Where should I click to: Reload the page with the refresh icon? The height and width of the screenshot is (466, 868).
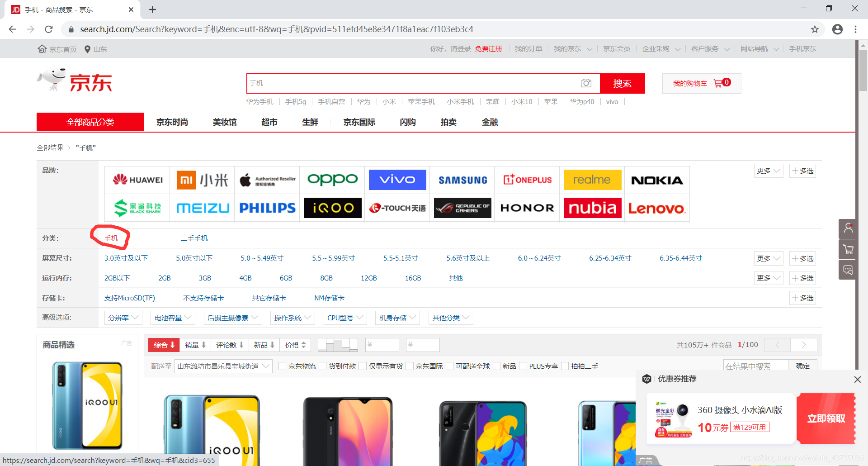[49, 29]
